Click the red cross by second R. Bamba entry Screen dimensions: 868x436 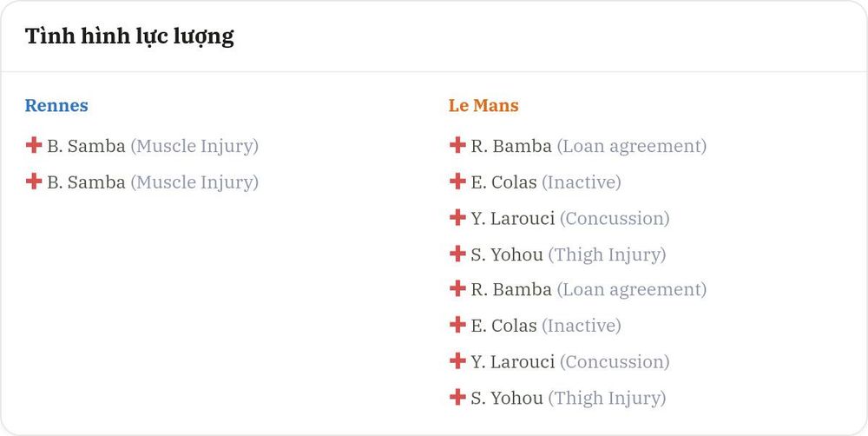457,288
